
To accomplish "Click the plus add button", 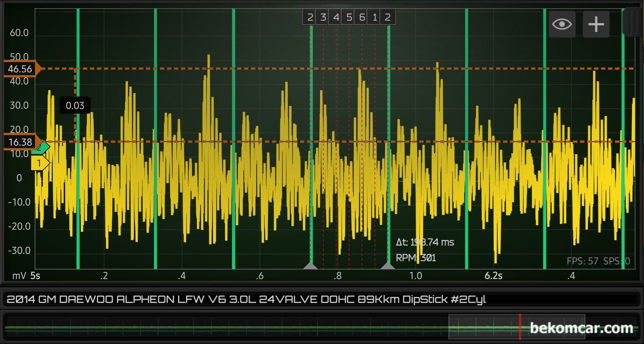I will point(596,24).
